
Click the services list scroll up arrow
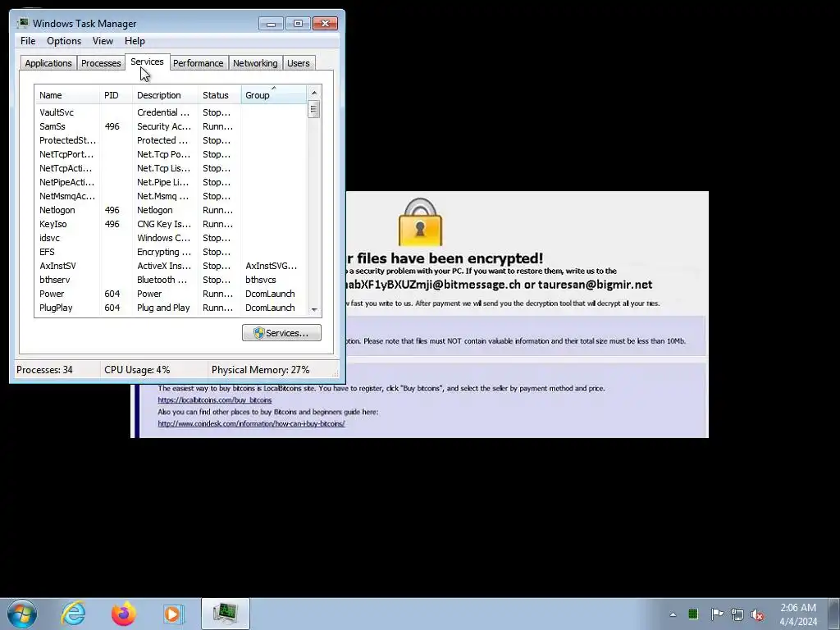314,93
